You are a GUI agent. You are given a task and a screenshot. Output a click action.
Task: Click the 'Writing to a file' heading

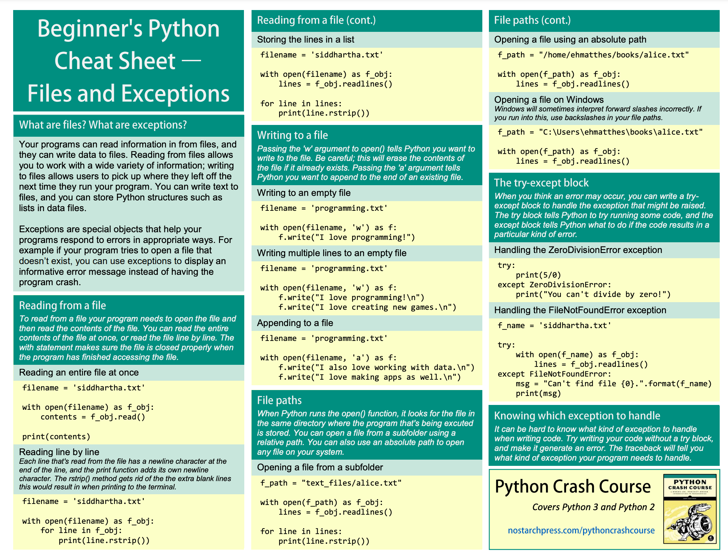(x=292, y=135)
